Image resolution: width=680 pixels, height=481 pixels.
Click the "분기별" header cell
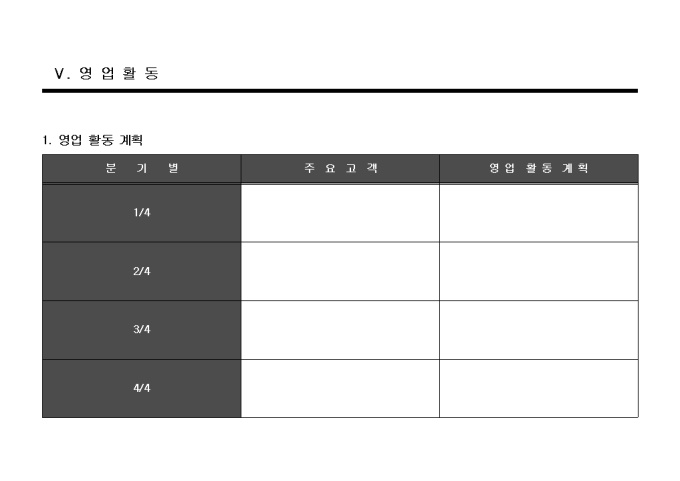point(141,168)
